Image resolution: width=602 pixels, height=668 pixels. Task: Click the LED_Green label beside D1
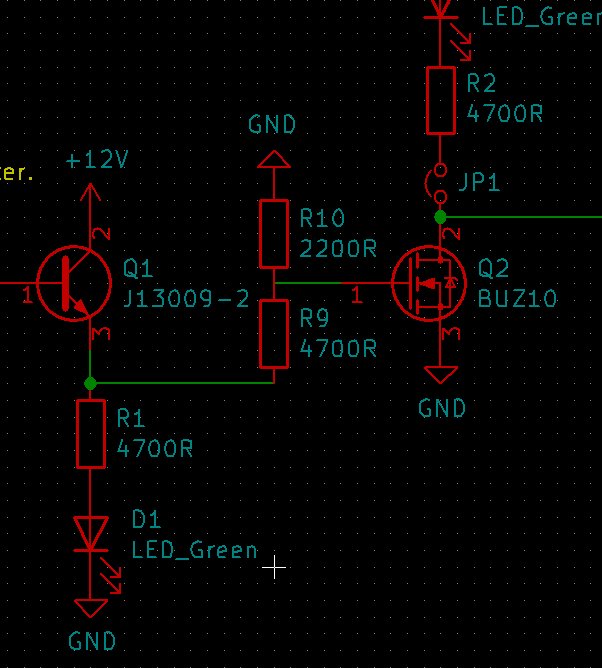point(195,549)
